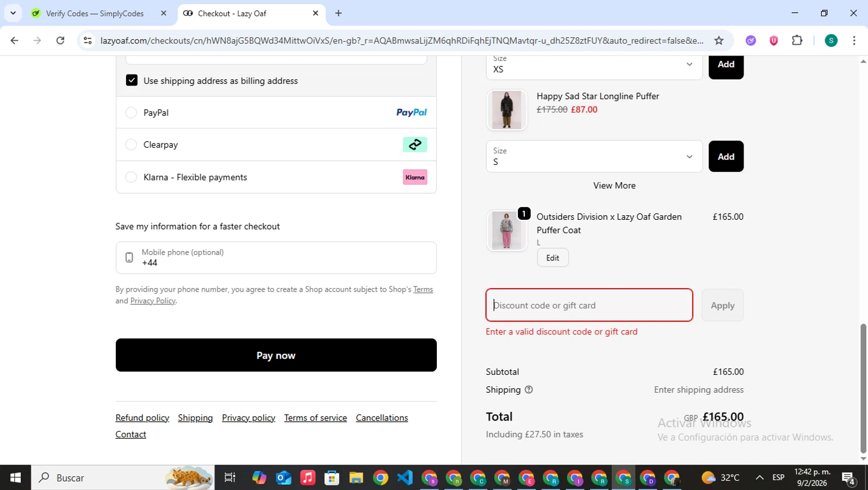868x490 pixels.
Task: Close the Checkout Lazy Oaf tab
Action: pyautogui.click(x=315, y=13)
